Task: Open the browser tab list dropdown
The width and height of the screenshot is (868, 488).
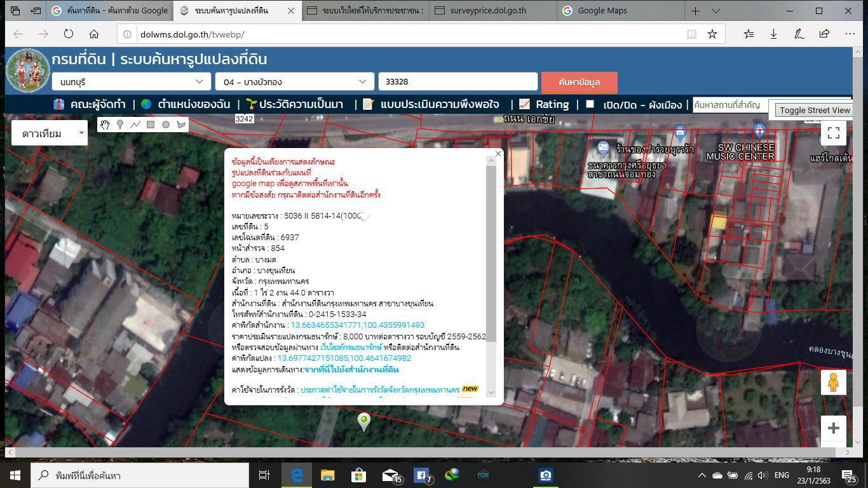Action: click(x=715, y=11)
